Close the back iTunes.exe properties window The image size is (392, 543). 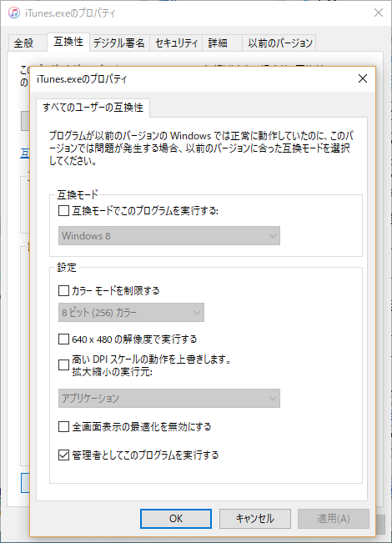point(379,13)
